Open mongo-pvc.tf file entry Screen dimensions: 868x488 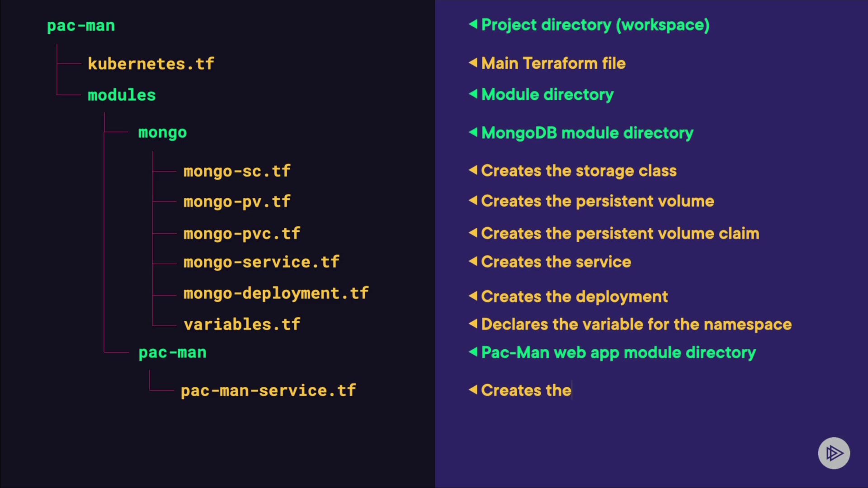click(x=241, y=234)
